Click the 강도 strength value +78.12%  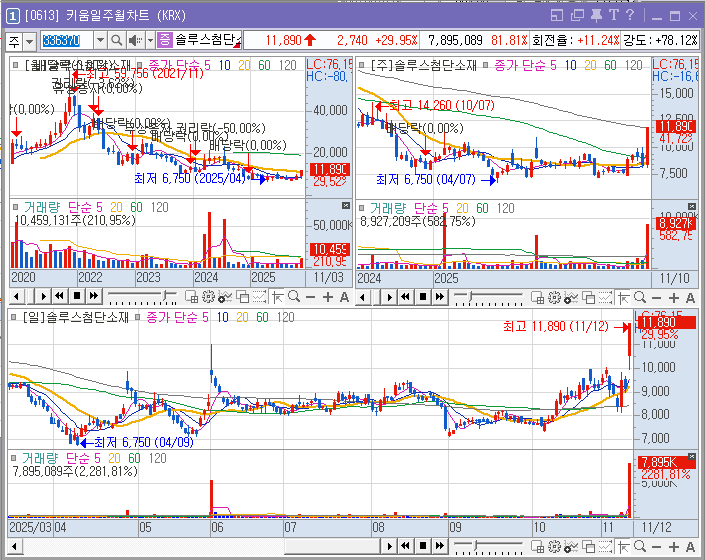[x=676, y=40]
